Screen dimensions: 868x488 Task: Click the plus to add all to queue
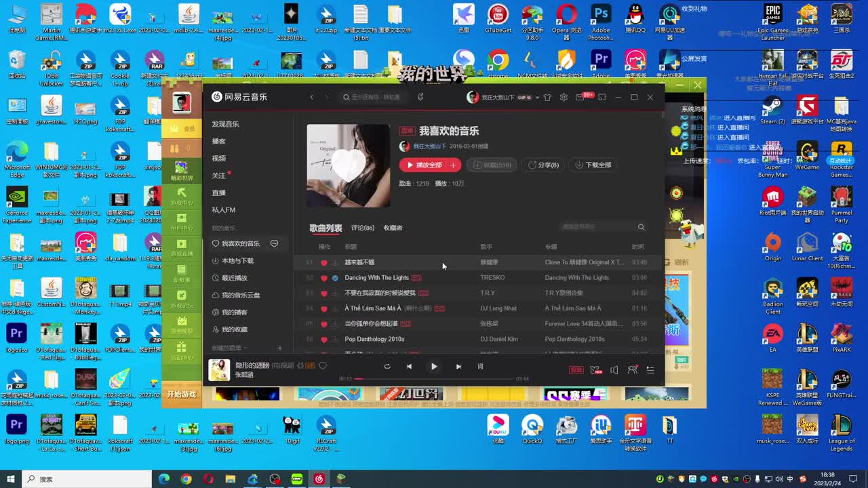tap(453, 165)
